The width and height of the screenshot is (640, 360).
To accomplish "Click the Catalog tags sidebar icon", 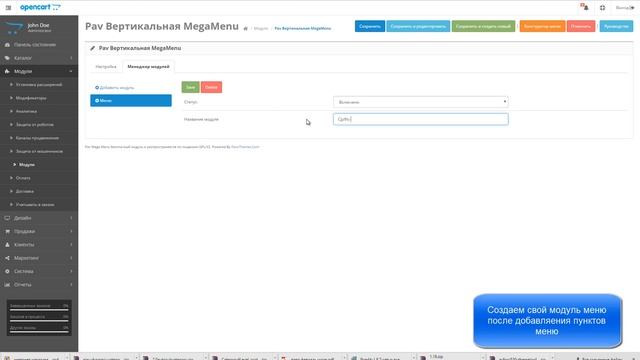I will (7, 58).
